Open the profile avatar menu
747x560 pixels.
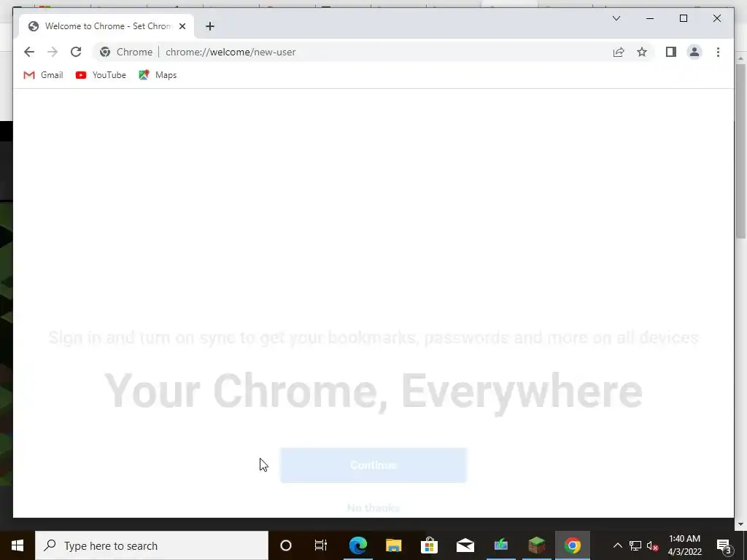tap(694, 52)
